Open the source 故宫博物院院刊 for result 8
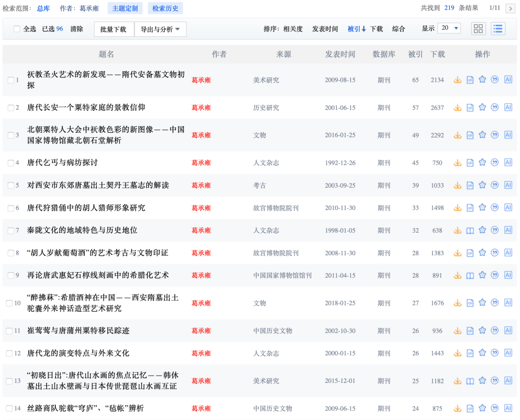The width and height of the screenshot is (520, 420). 276,253
